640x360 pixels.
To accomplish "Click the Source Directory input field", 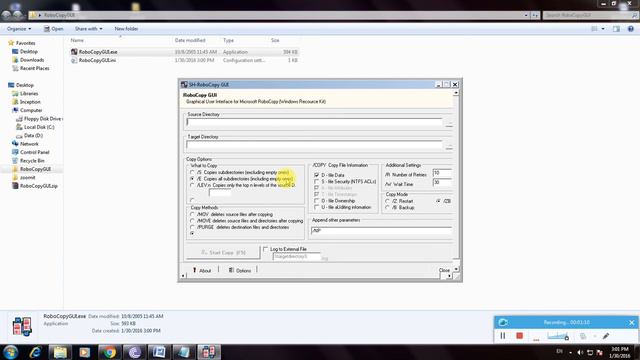I will [314, 122].
